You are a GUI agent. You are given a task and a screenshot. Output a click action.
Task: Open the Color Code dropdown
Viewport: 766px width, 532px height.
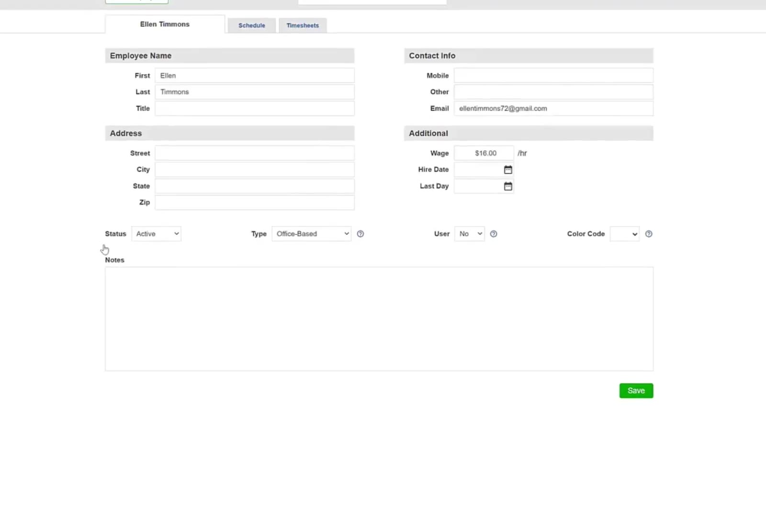pyautogui.click(x=625, y=234)
